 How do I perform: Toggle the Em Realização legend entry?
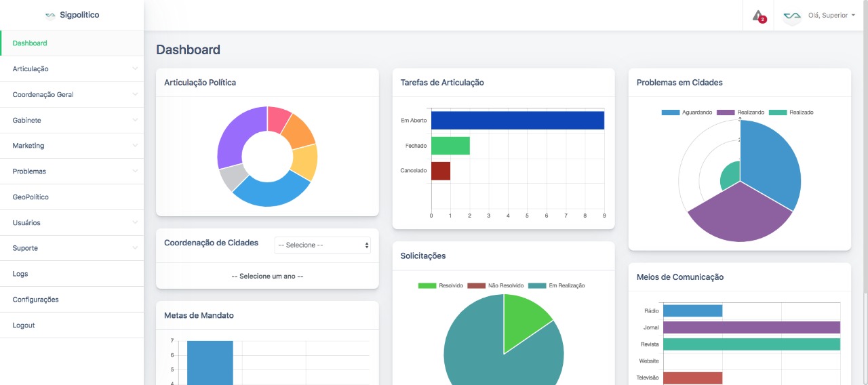[x=557, y=286]
